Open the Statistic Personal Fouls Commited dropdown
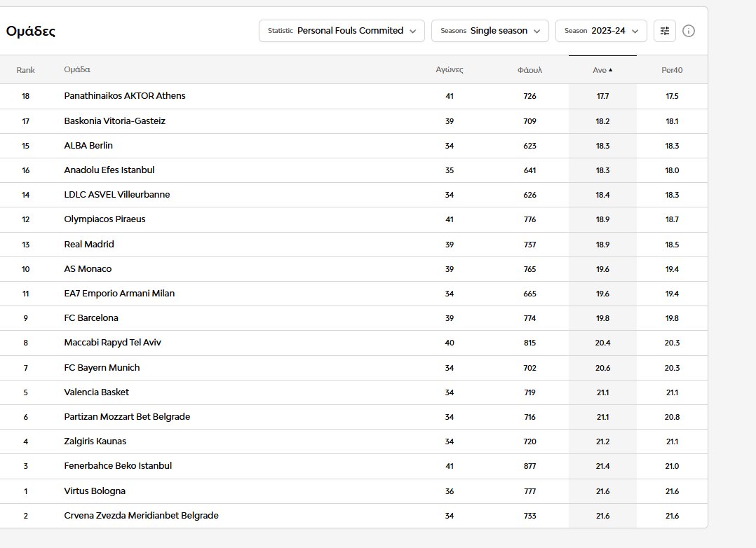756x548 pixels. coord(342,31)
